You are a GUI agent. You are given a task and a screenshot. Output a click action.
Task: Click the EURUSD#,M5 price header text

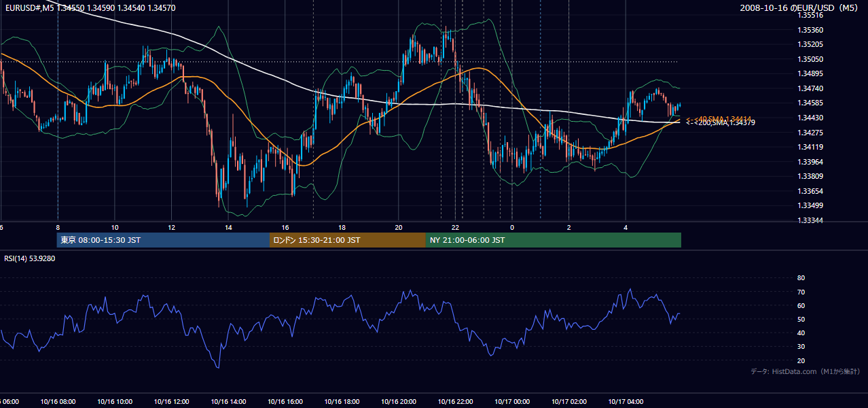90,8
